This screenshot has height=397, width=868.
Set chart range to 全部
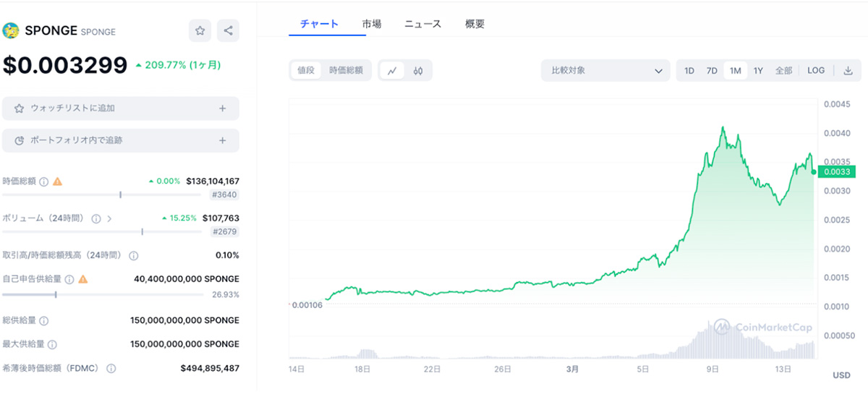[x=783, y=71]
